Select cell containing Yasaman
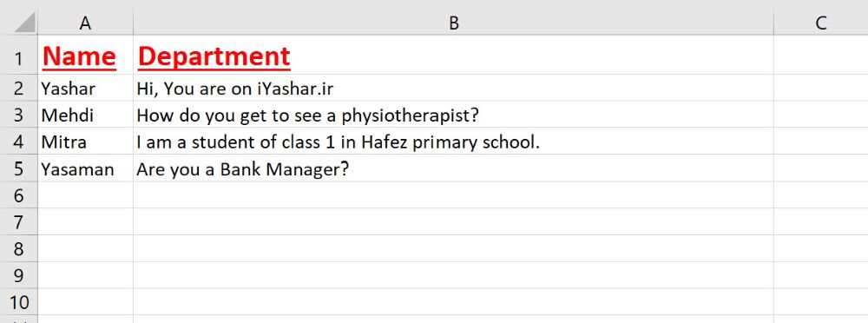 pyautogui.click(x=85, y=168)
